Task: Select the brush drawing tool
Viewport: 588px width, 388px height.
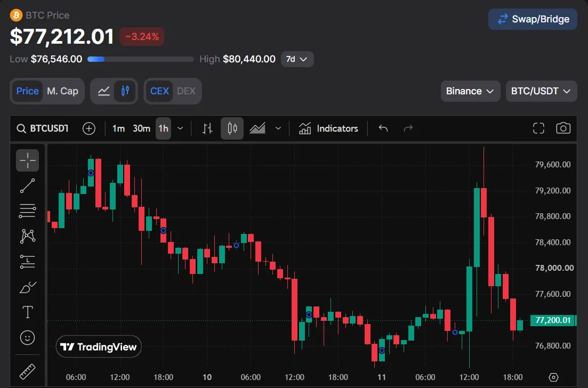Action: [27, 287]
